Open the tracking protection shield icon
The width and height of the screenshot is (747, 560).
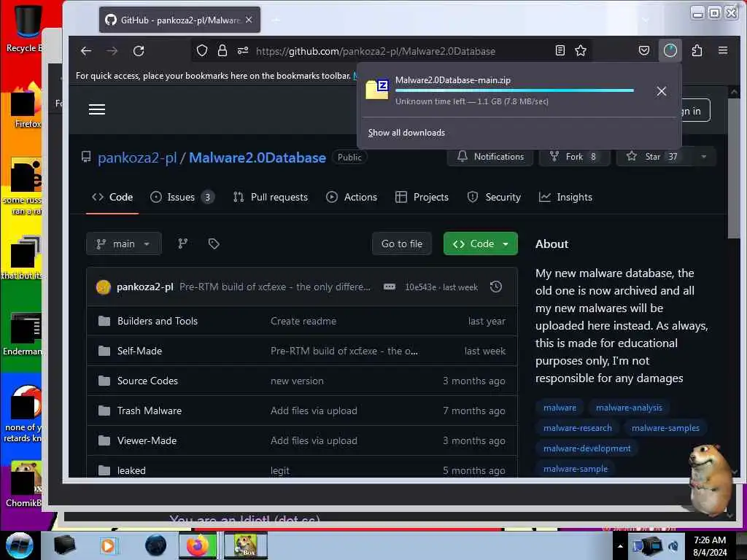[202, 50]
